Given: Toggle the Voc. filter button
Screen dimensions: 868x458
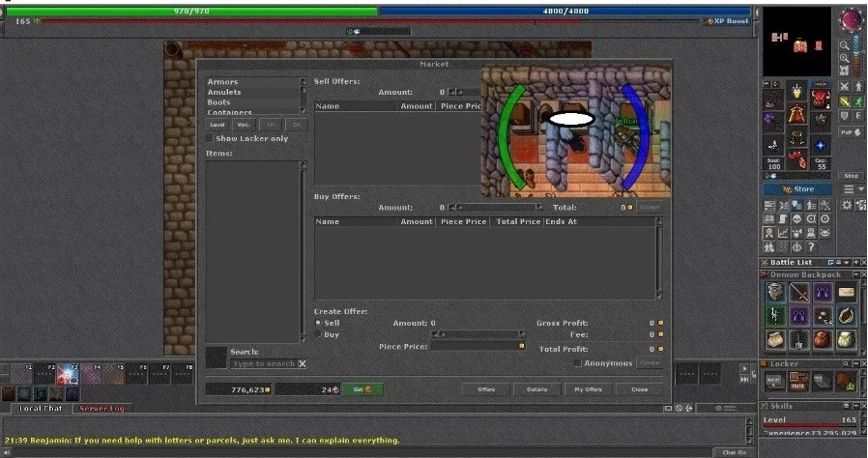Looking at the screenshot, I should click(x=243, y=125).
